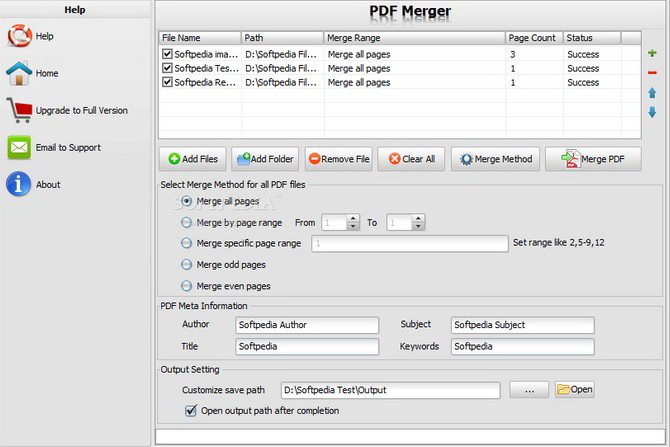Click red minus icon beside file list
This screenshot has width=670, height=447.
[x=652, y=73]
